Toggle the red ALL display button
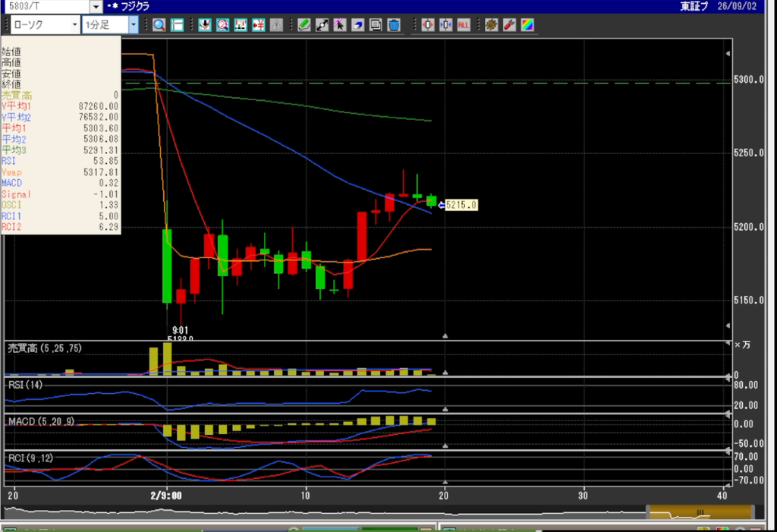The width and height of the screenshot is (777, 532). point(464,25)
